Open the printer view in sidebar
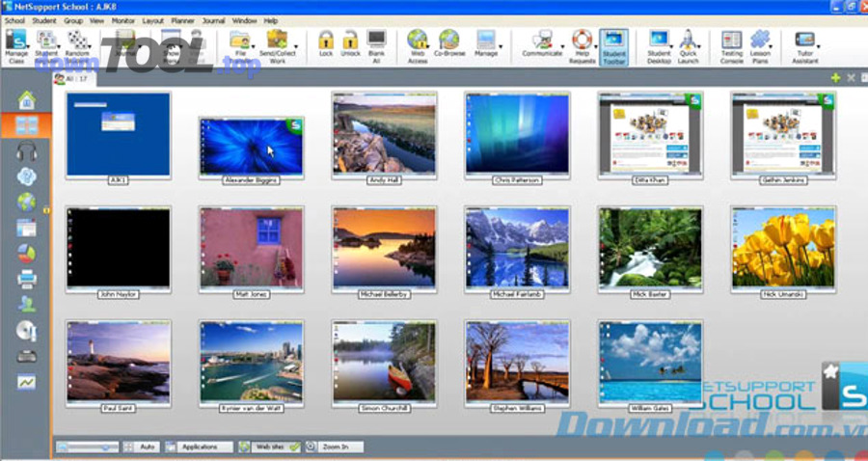 [x=26, y=279]
